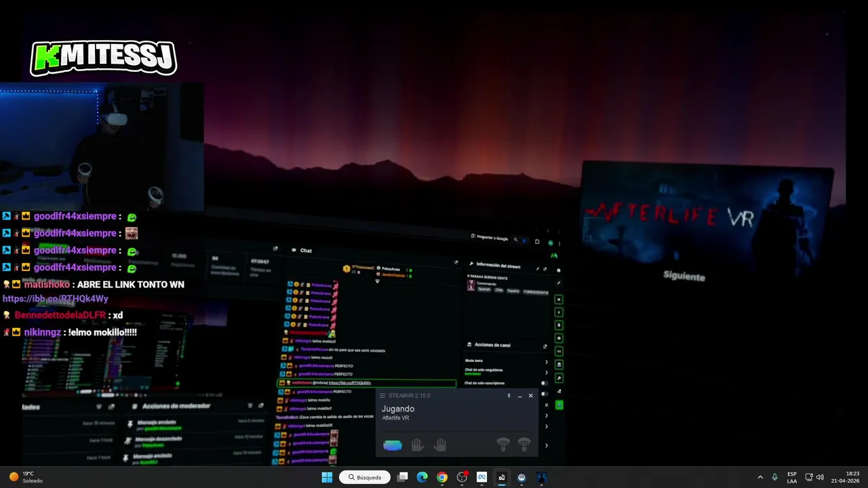Click the top X icon in the right sidebar
The height and width of the screenshot is (488, 868).
click(x=559, y=300)
